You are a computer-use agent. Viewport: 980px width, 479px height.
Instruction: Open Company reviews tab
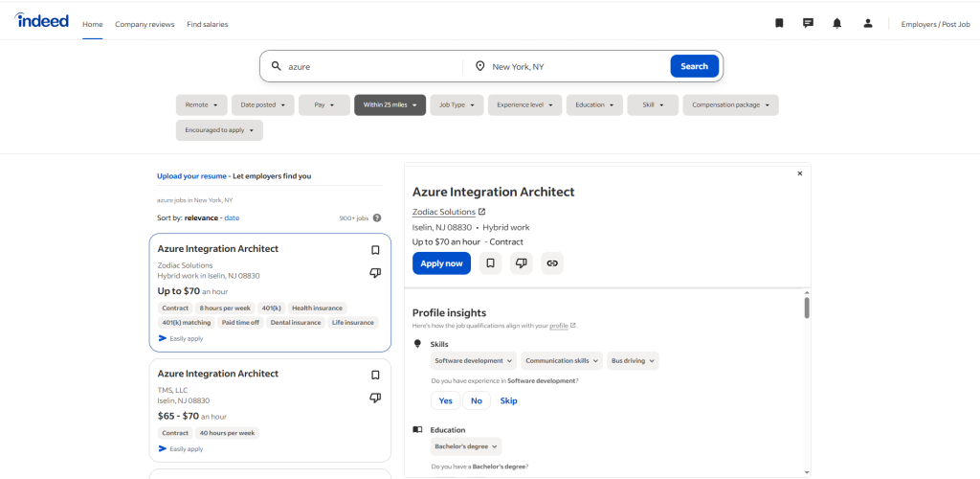point(145,24)
